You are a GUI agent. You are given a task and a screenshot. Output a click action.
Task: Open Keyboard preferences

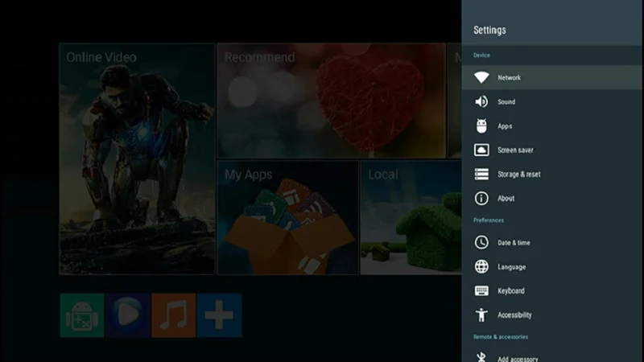click(x=552, y=290)
